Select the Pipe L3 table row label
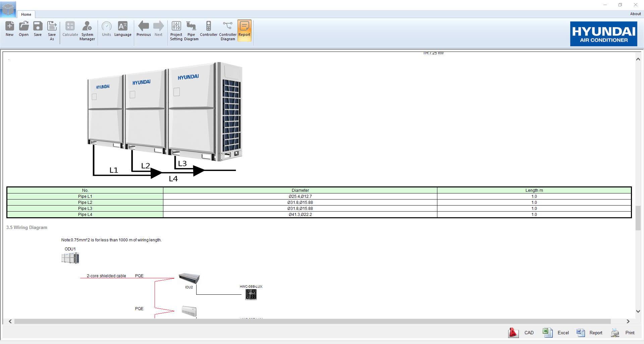This screenshot has height=344, width=644. click(x=85, y=209)
